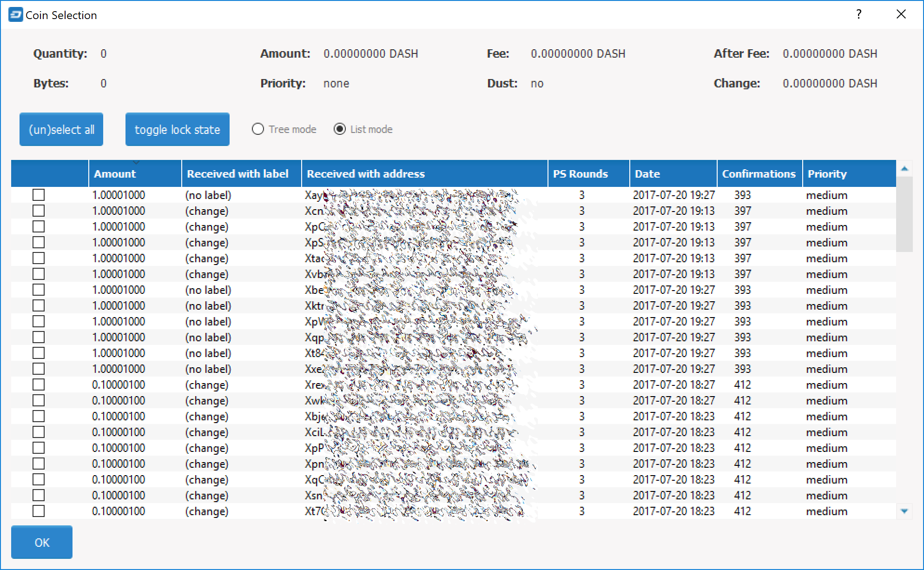Click the Amount value in summary header
Viewport: 924px width, 570px height.
tap(371, 53)
